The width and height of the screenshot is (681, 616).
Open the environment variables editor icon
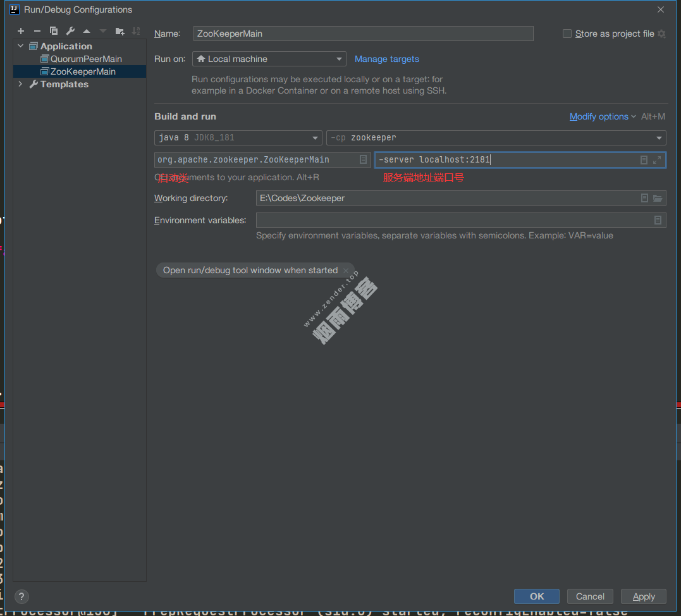click(658, 220)
